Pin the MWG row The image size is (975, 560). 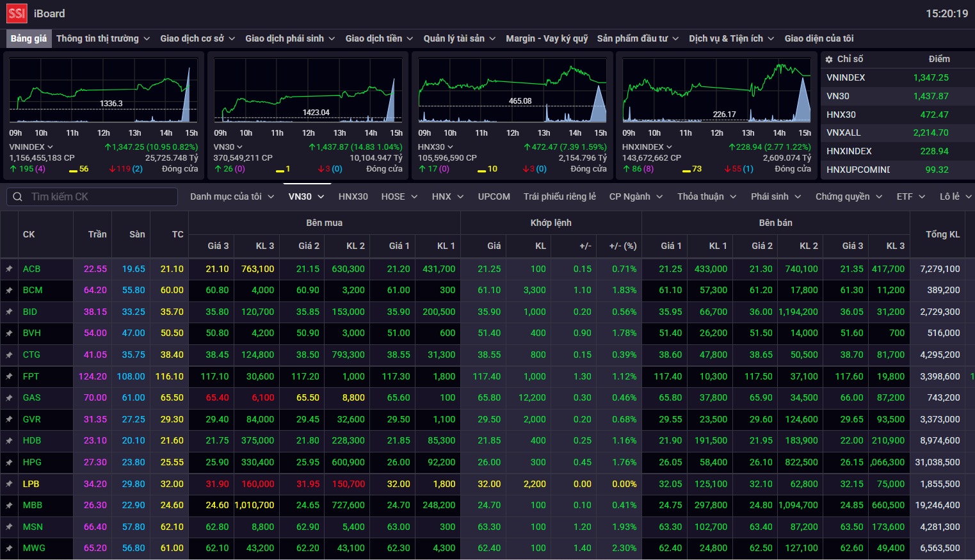coord(9,548)
